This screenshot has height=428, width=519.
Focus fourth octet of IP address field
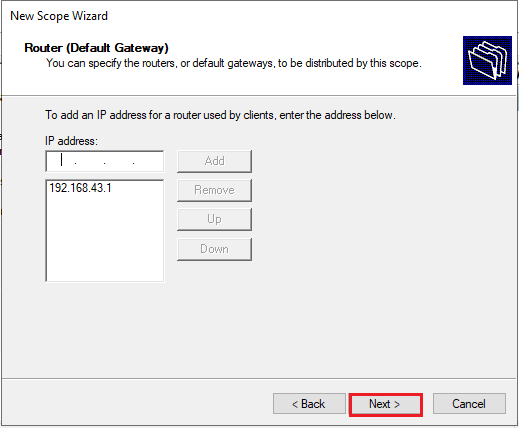147,161
